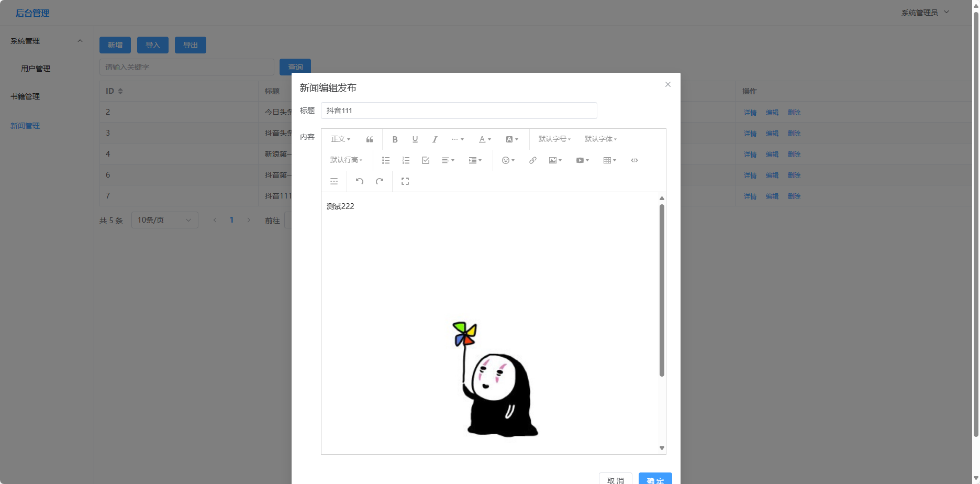Open the 10条/页 page size dropdown
Screen dimensions: 980x484
164,219
